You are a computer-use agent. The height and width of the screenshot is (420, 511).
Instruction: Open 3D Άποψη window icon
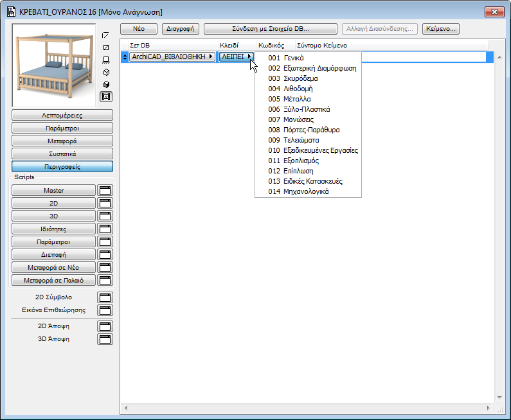tap(105, 339)
